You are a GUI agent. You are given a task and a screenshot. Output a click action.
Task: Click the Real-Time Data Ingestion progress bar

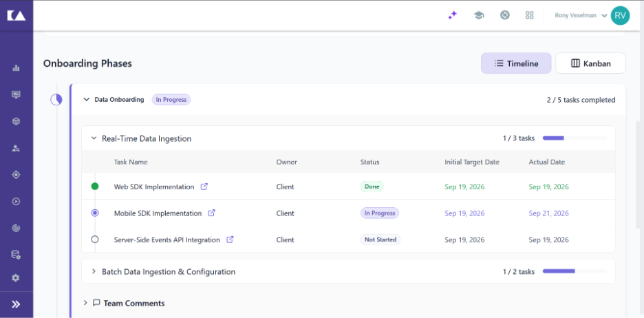tap(575, 138)
